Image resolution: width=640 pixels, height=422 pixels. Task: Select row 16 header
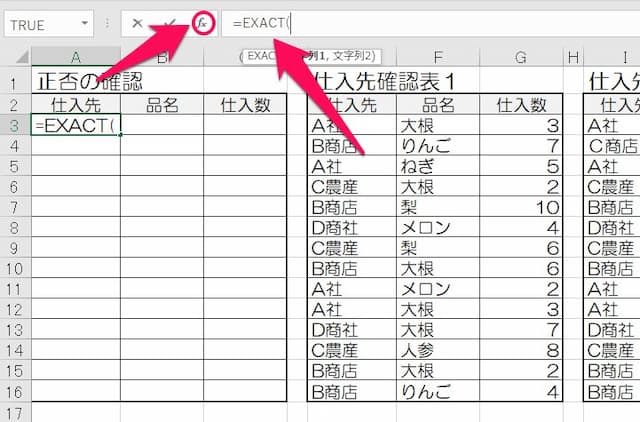15,392
